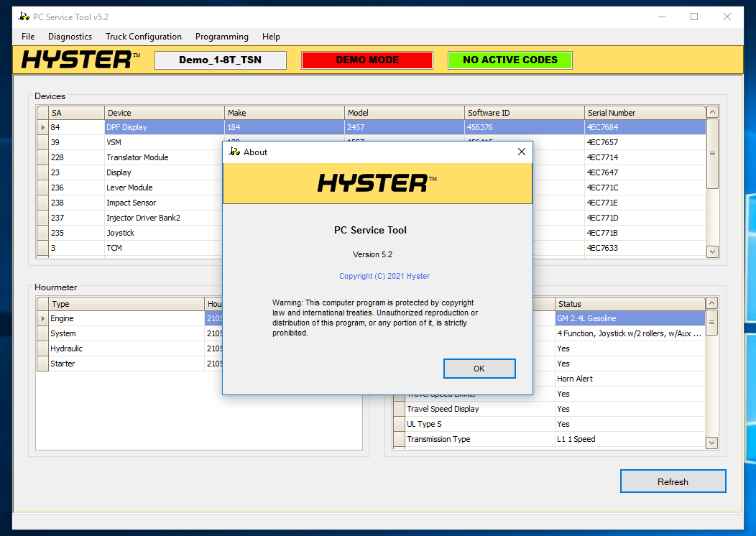756x536 pixels.
Task: Open the Help menu
Action: [x=271, y=37]
